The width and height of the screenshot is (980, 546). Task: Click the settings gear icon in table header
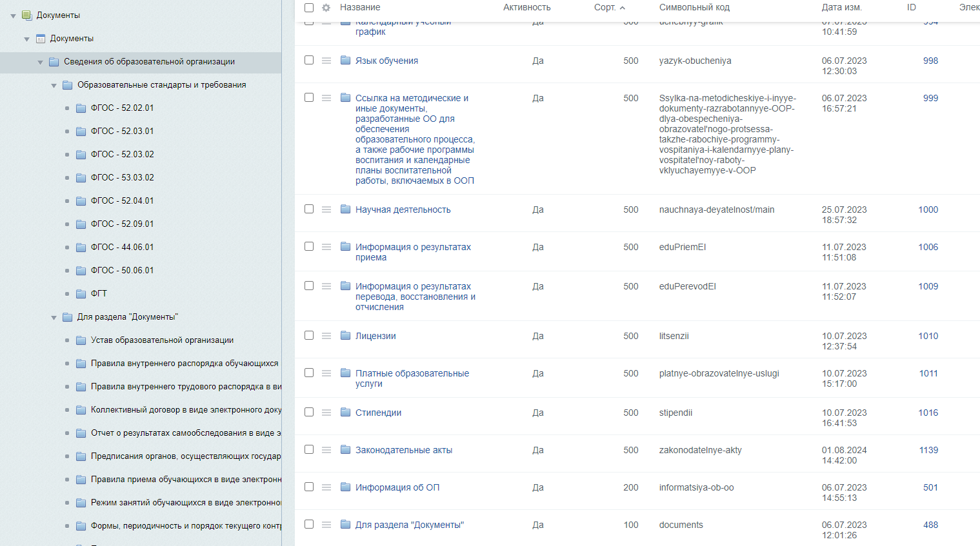[x=326, y=8]
